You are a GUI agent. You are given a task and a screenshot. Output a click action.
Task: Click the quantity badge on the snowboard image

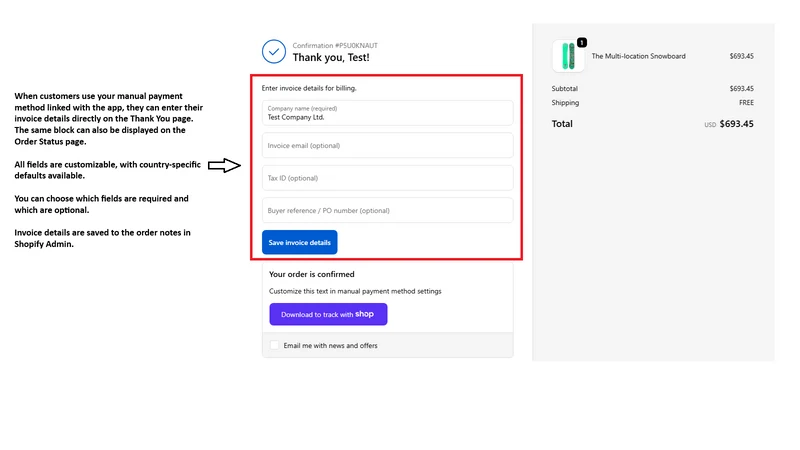coord(582,42)
